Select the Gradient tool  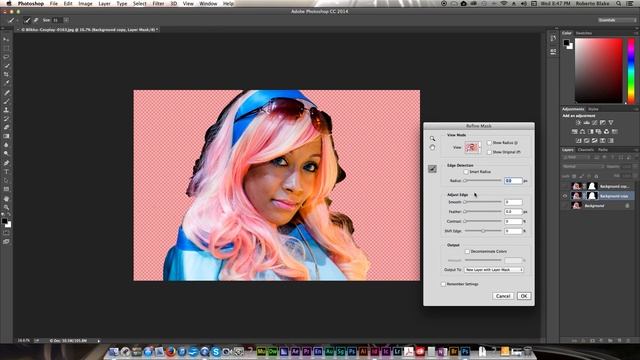(x=6, y=136)
